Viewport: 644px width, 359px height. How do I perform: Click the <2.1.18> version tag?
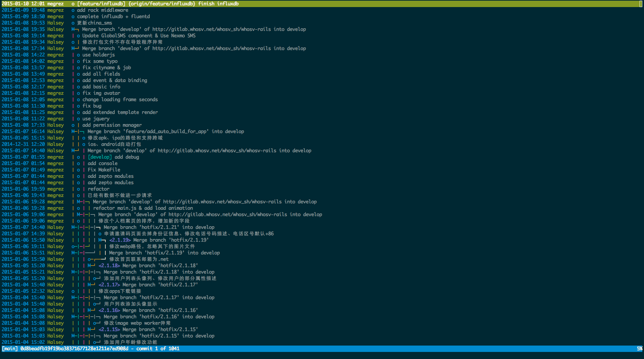[109, 266]
